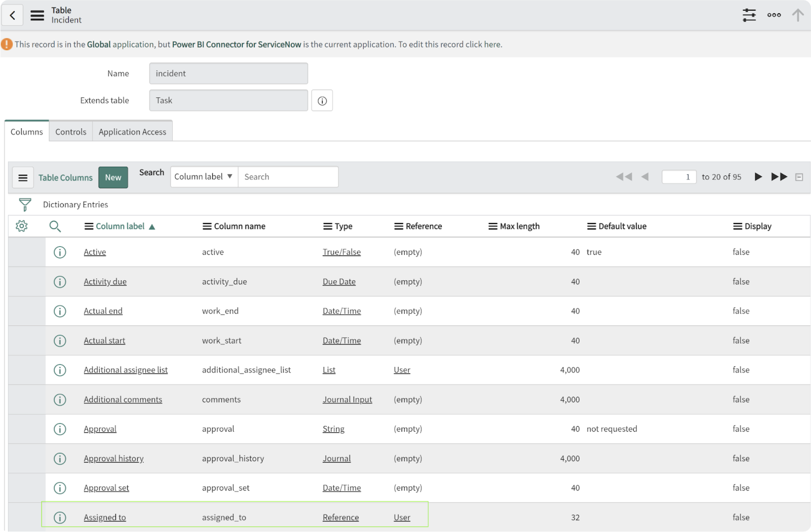Click the info icon next to Extends table
The width and height of the screenshot is (811, 532).
322,100
